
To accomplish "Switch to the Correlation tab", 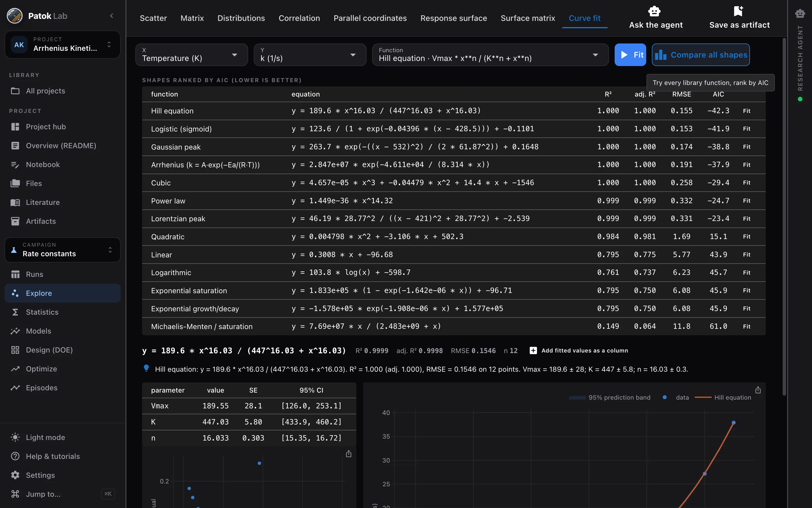I will pyautogui.click(x=299, y=18).
